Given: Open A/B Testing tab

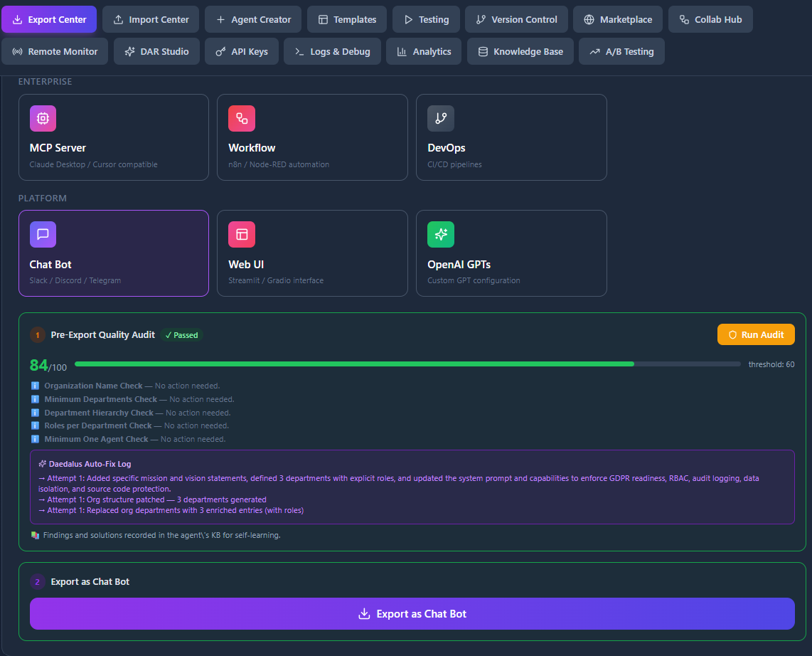Looking at the screenshot, I should [621, 51].
